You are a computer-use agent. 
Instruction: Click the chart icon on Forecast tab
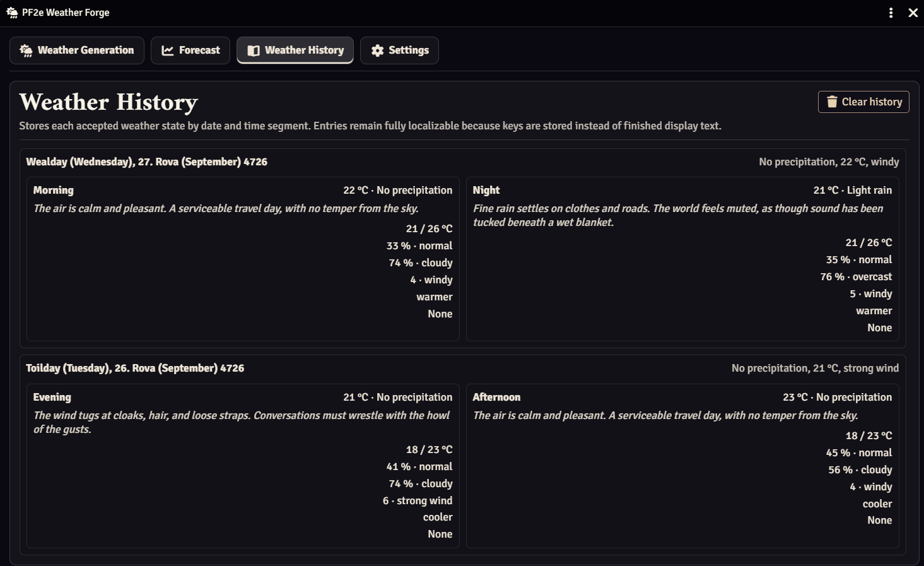point(168,50)
